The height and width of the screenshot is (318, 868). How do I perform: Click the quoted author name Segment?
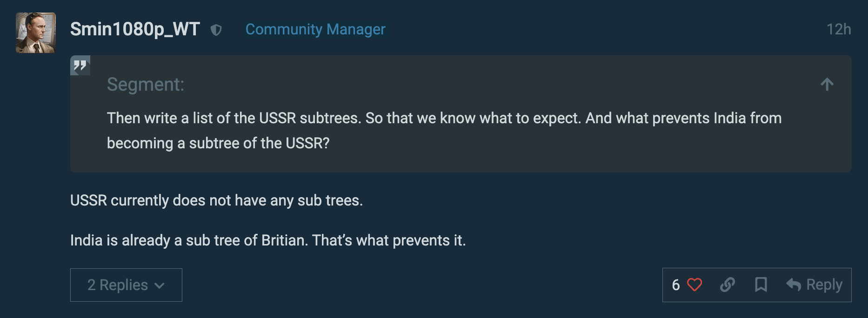[145, 85]
